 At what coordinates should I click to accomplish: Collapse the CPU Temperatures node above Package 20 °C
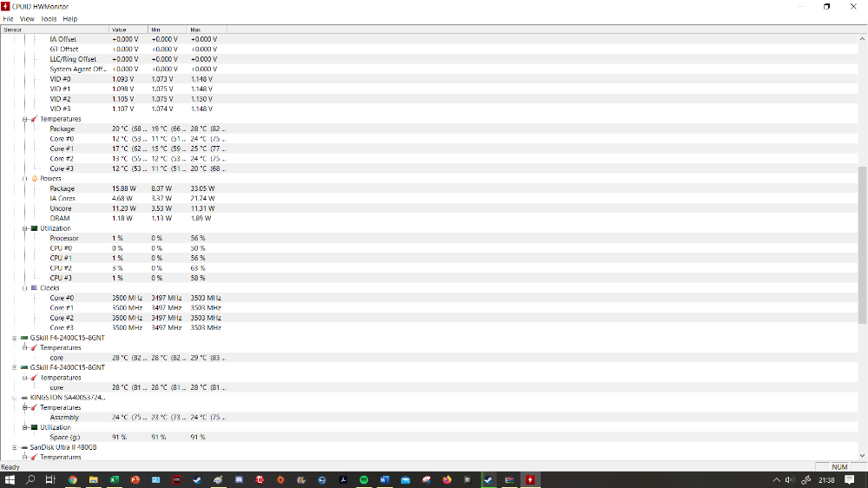[x=25, y=119]
